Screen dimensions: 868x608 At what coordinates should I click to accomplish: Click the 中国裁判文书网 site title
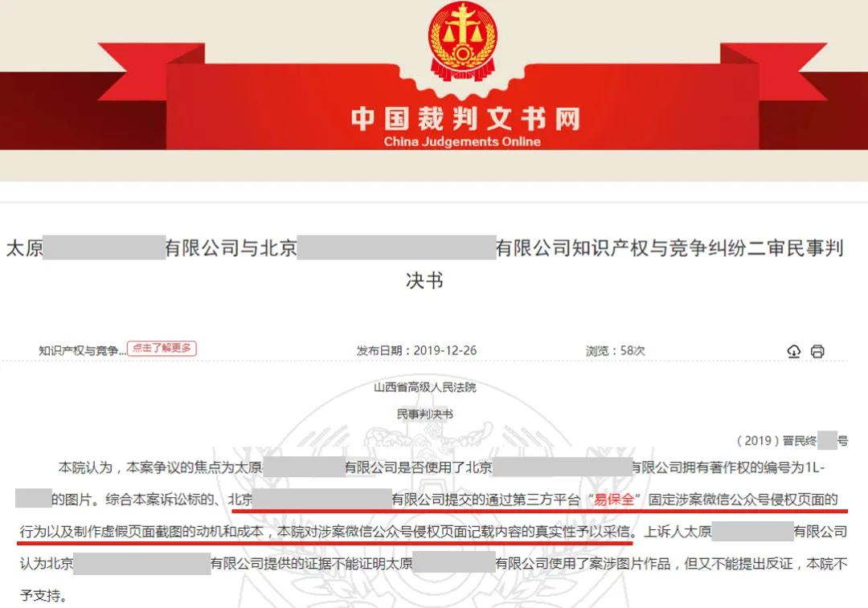click(x=465, y=118)
